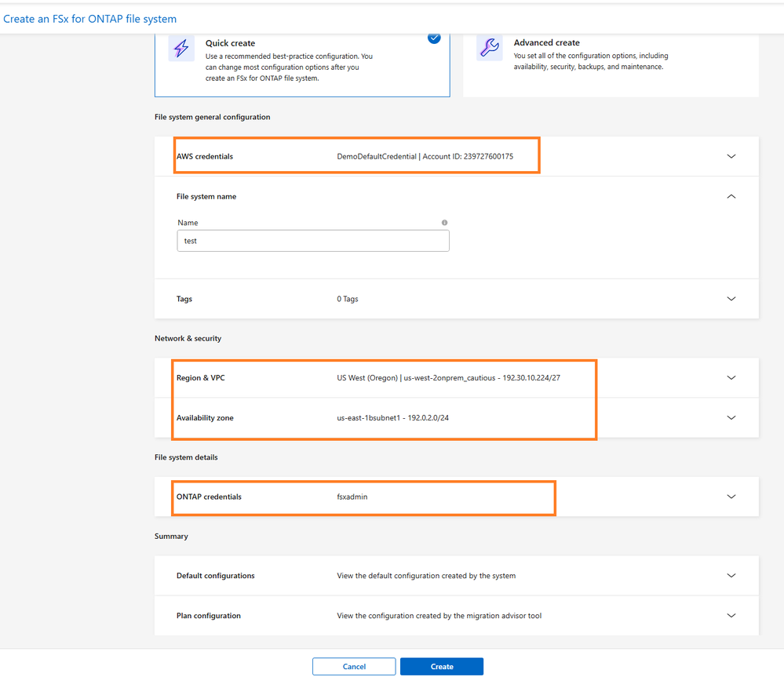The height and width of the screenshot is (677, 784).
Task: Click the file system Name input field
Action: pos(313,241)
